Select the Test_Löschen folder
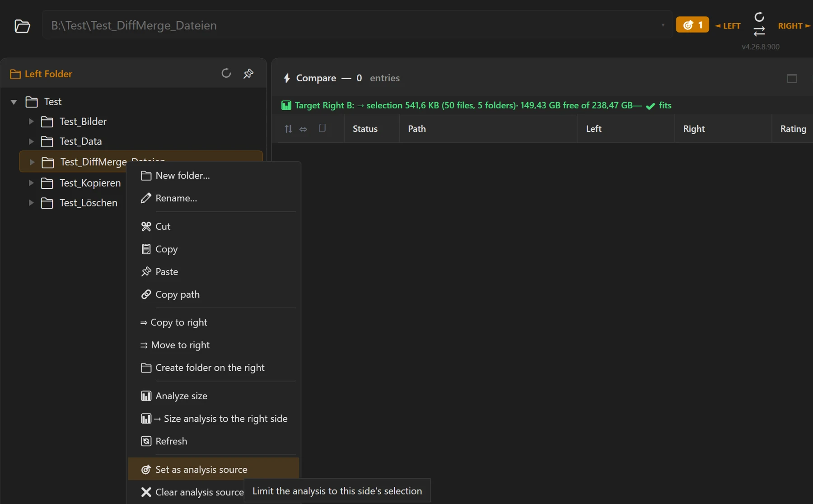This screenshot has height=504, width=813. [89, 203]
